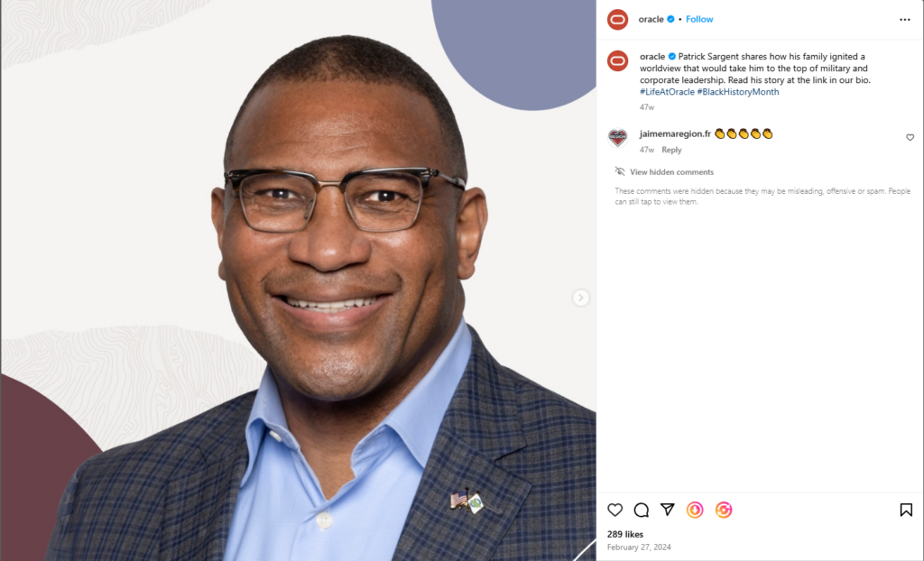The image size is (924, 561).
Task: Share post via paper plane icon
Action: (x=667, y=510)
